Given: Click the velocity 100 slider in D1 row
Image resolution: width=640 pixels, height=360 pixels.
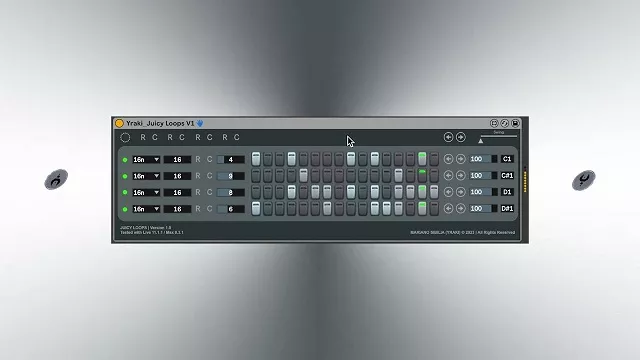Looking at the screenshot, I should (x=483, y=192).
